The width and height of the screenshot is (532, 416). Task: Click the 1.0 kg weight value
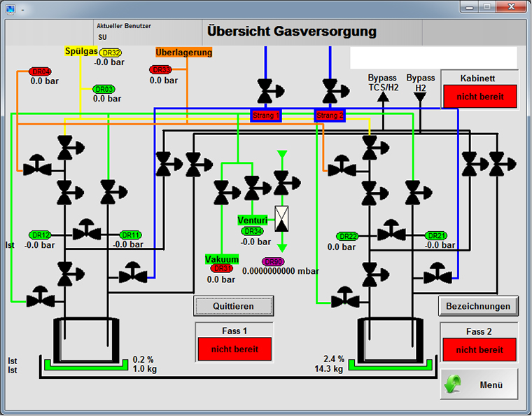pyautogui.click(x=145, y=368)
